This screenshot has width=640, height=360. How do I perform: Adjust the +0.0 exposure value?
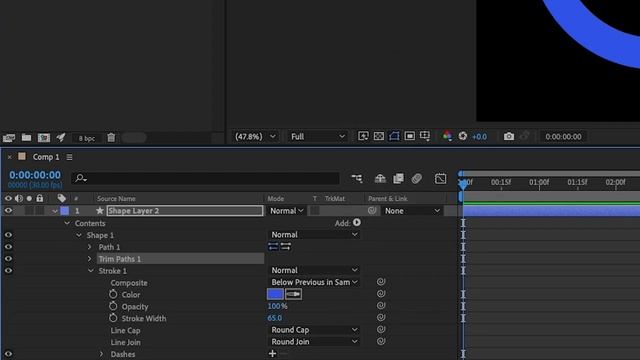click(479, 137)
